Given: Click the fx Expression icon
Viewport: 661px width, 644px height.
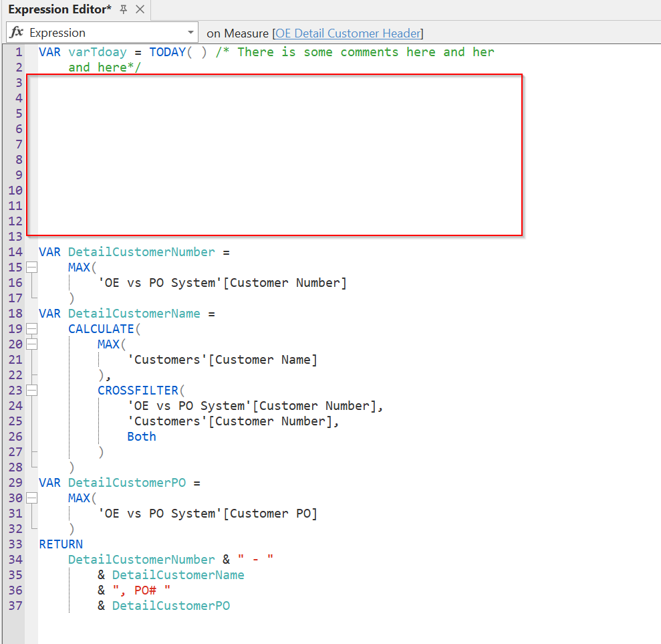Looking at the screenshot, I should [17, 31].
